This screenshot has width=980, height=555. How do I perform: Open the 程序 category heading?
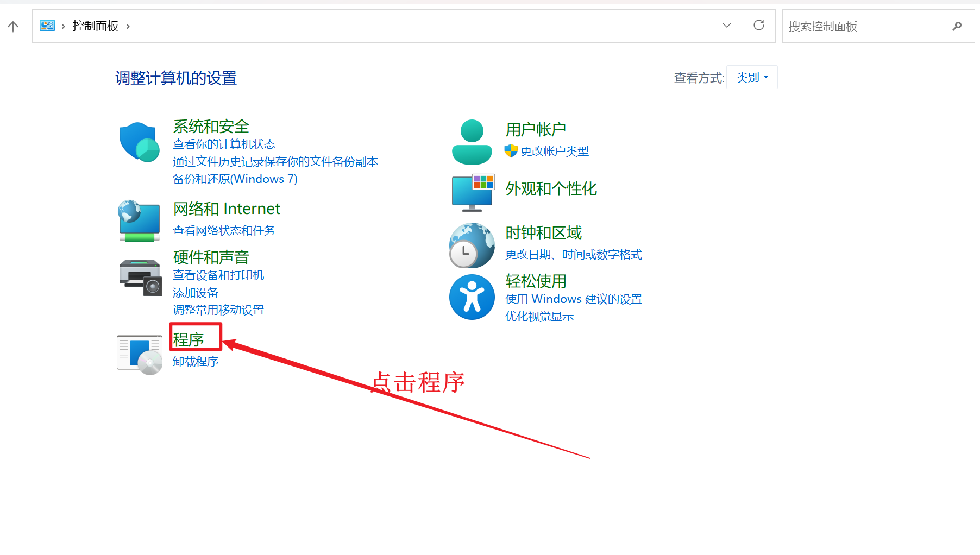[188, 339]
